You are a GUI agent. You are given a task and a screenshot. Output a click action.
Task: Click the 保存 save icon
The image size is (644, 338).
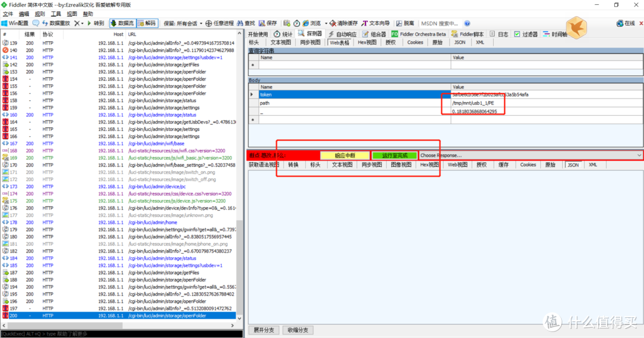click(x=262, y=23)
